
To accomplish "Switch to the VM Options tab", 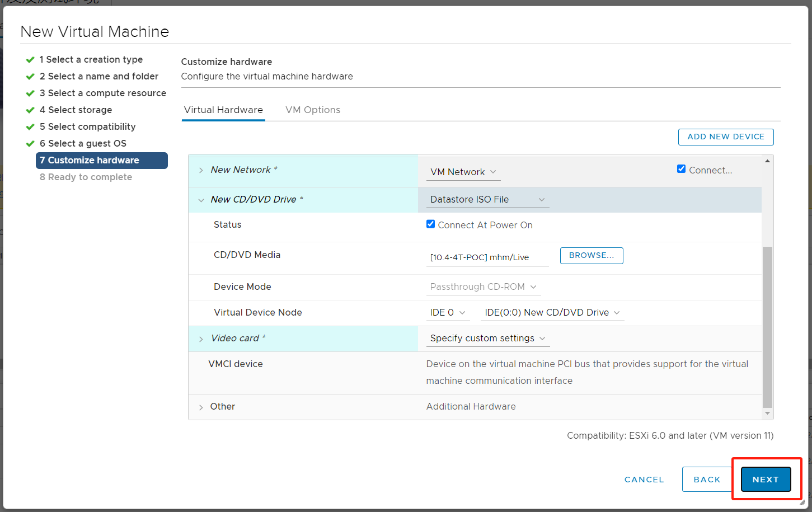I will click(x=313, y=110).
